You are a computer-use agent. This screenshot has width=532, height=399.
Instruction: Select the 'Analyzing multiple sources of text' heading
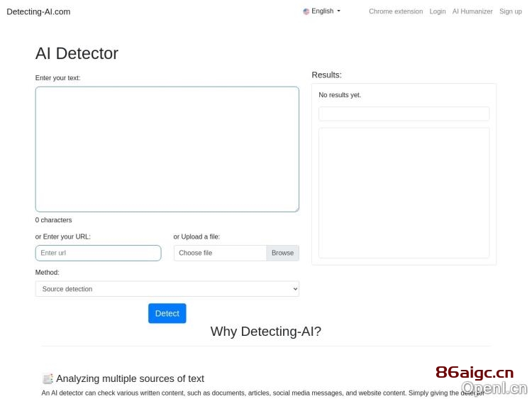(x=130, y=378)
